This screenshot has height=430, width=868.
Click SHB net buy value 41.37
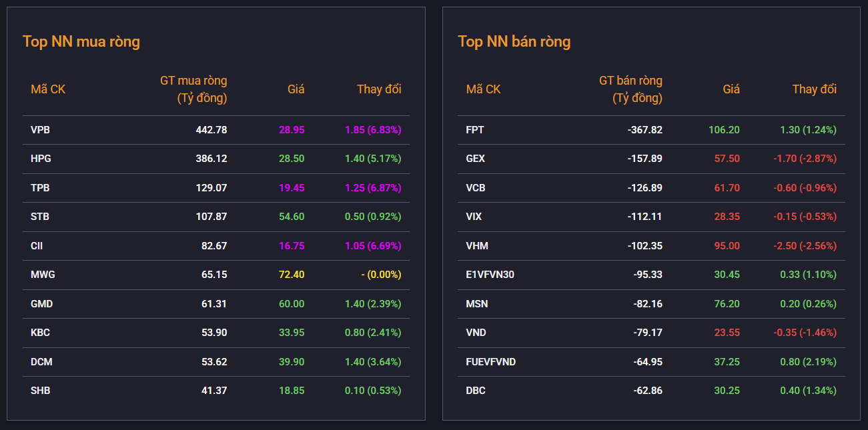point(214,391)
